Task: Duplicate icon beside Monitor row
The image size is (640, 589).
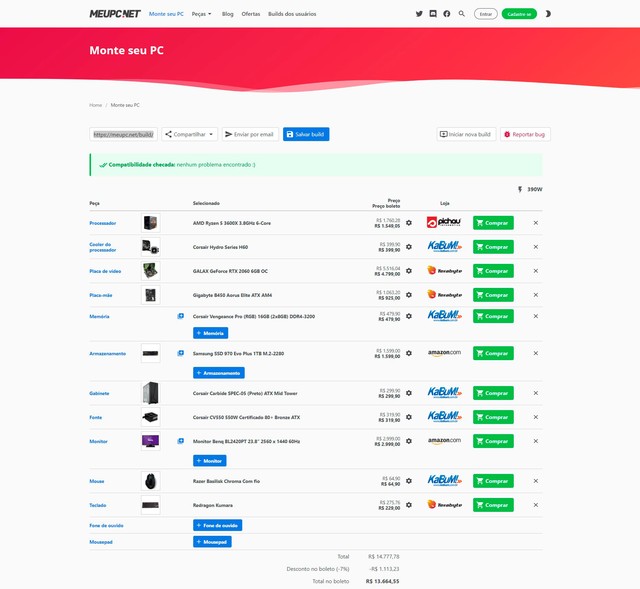Action: (x=180, y=441)
